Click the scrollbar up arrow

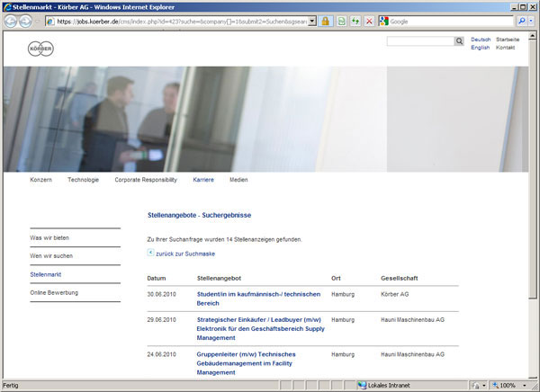tap(533, 35)
